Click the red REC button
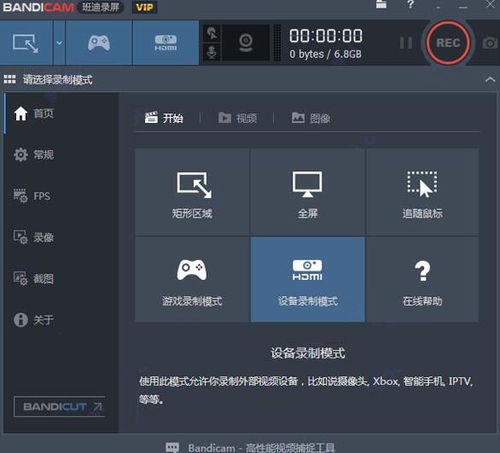The height and width of the screenshot is (453, 500). pos(448,43)
